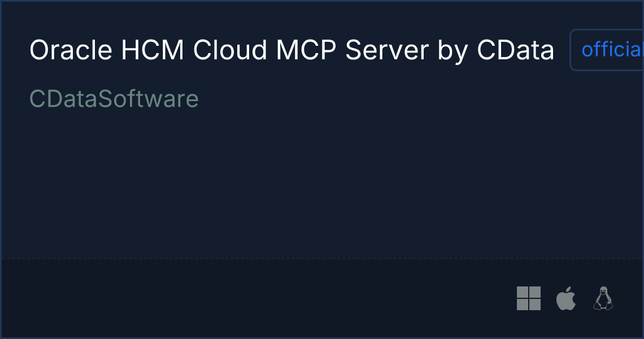Choose the four-pane Windows logo in footer
This screenshot has width=644, height=339.
pos(529,298)
